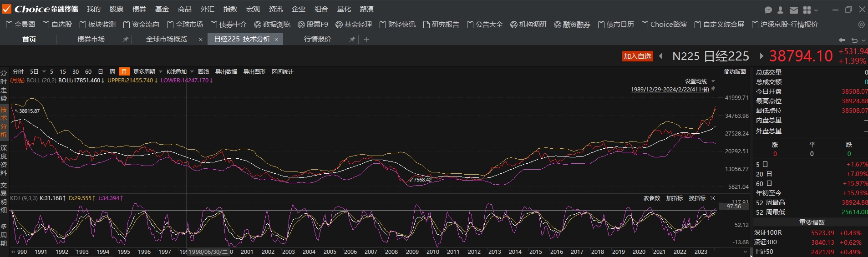Open the chat message bubble icon
This screenshot has height=257, width=868.
(x=768, y=10)
